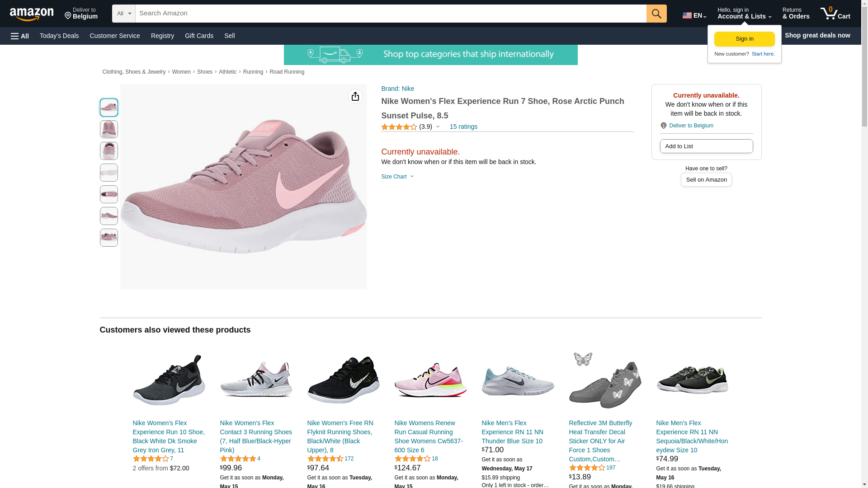
Task: Open the 15 ratings link
Action: (x=463, y=127)
